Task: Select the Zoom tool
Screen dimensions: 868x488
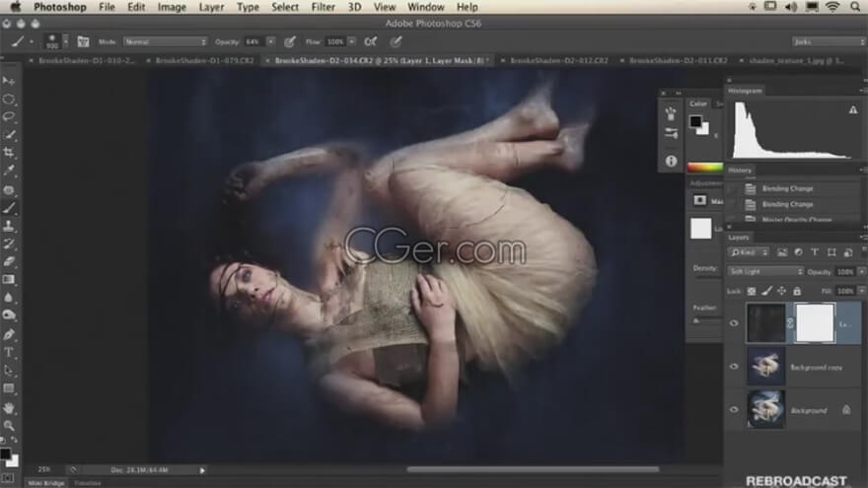Action: (x=9, y=426)
